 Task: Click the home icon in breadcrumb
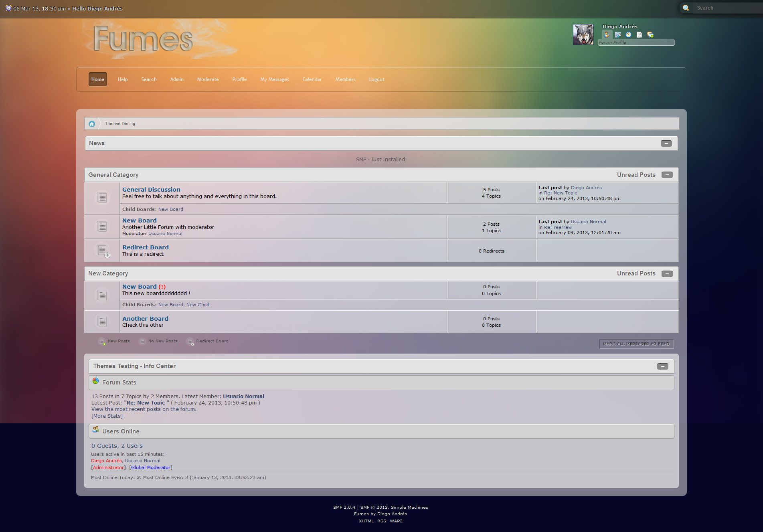pyautogui.click(x=92, y=124)
